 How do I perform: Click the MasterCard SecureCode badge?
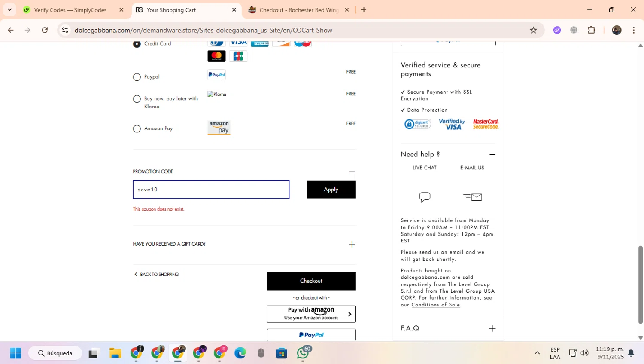(x=486, y=124)
